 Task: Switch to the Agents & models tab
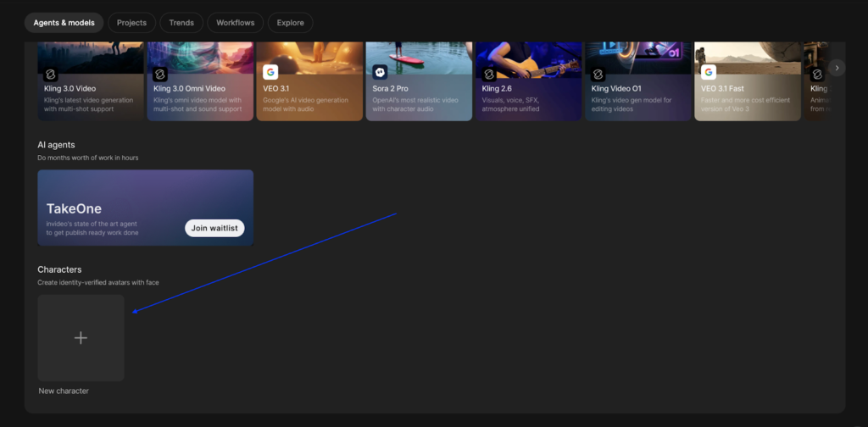pyautogui.click(x=64, y=23)
